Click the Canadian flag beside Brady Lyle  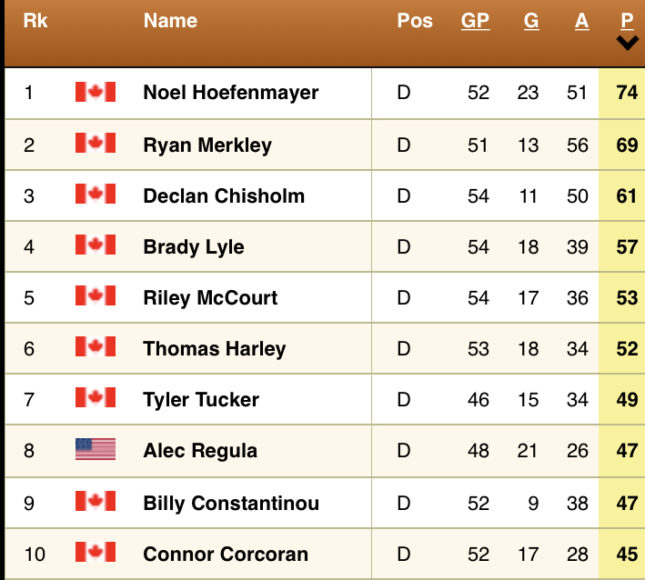pyautogui.click(x=95, y=246)
